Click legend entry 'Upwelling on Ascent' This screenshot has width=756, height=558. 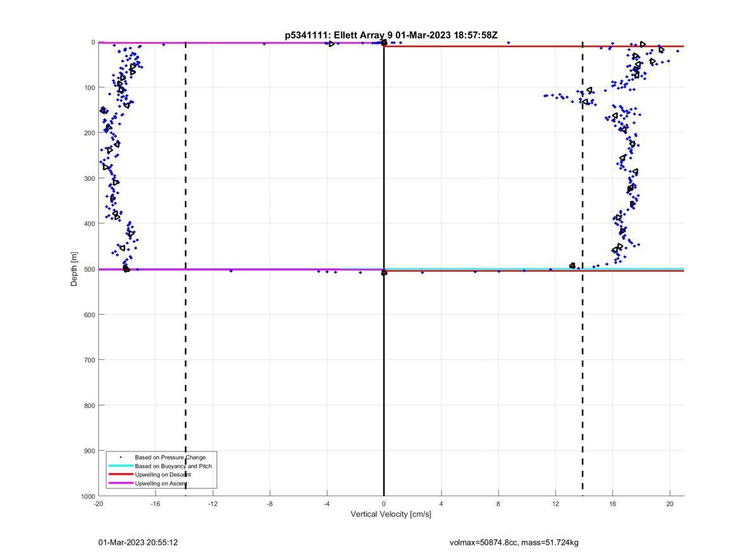click(x=161, y=484)
